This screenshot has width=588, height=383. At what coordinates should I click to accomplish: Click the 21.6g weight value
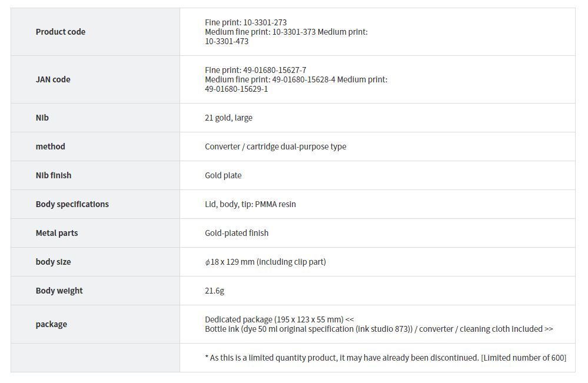[x=214, y=291]
